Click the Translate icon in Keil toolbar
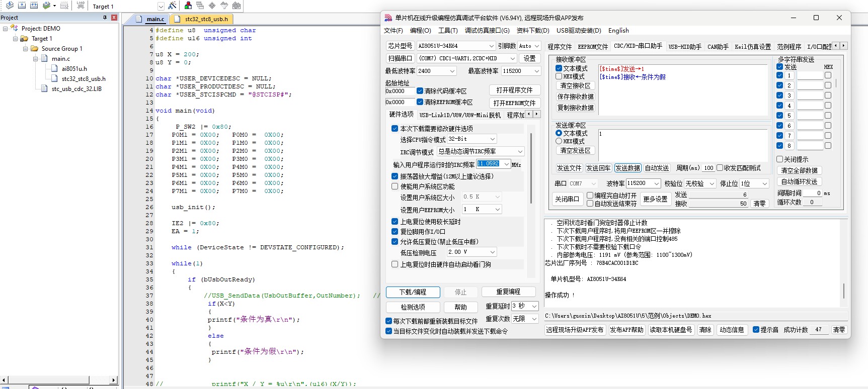Image resolution: width=868 pixels, height=389 pixels. pos(10,6)
